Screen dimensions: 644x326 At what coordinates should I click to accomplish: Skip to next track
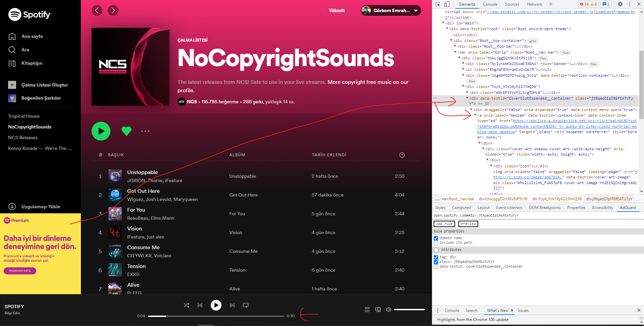[x=232, y=305]
